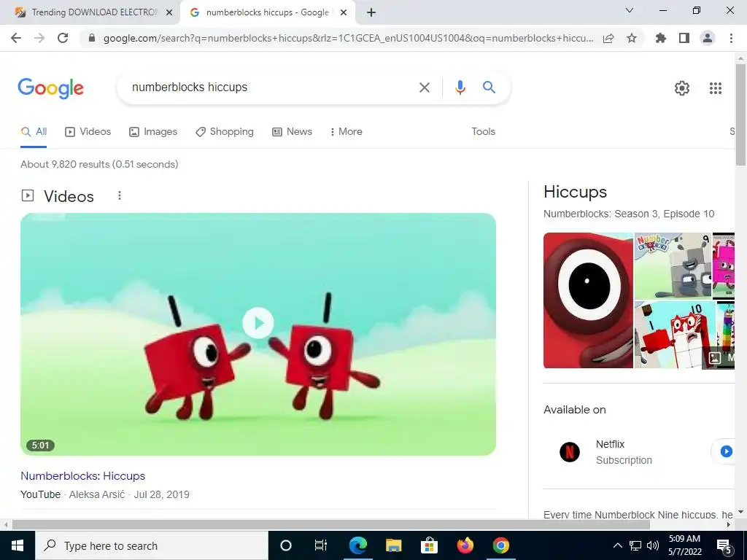Open the Google apps grid
This screenshot has width=747, height=560.
point(716,88)
